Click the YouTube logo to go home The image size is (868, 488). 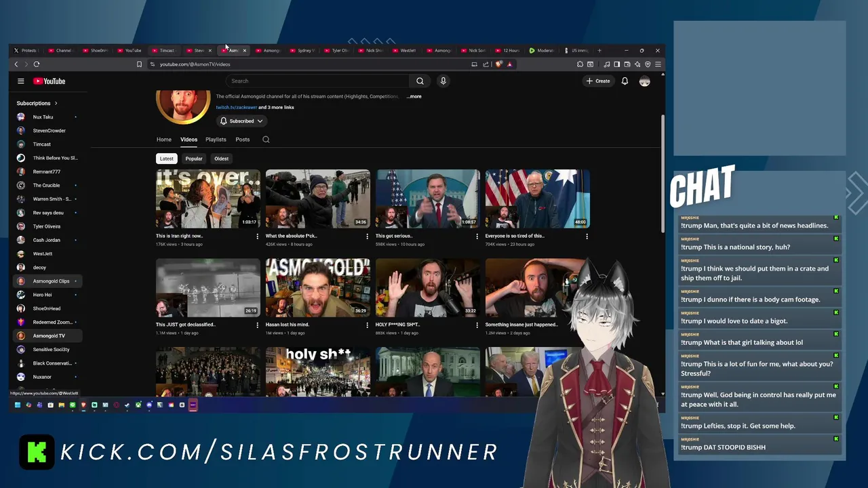[50, 81]
